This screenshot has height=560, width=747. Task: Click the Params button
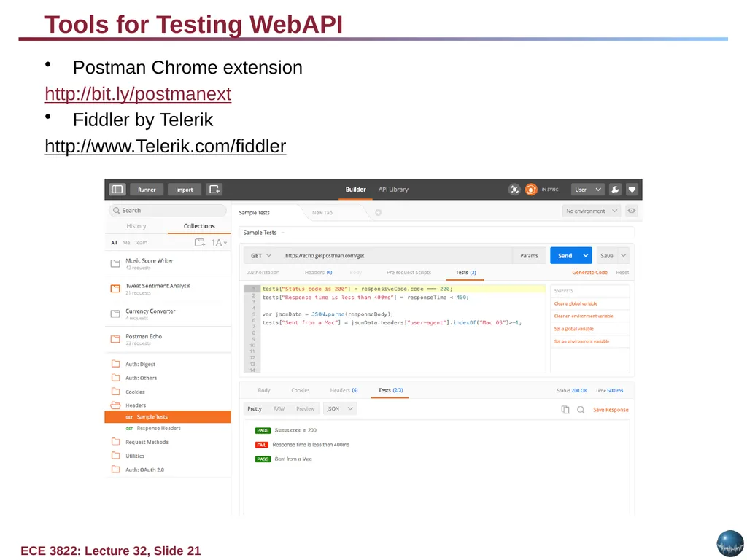[x=529, y=256]
